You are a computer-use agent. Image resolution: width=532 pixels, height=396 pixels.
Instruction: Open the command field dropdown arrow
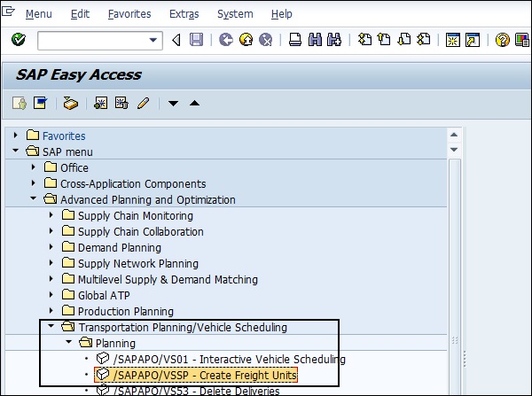154,40
